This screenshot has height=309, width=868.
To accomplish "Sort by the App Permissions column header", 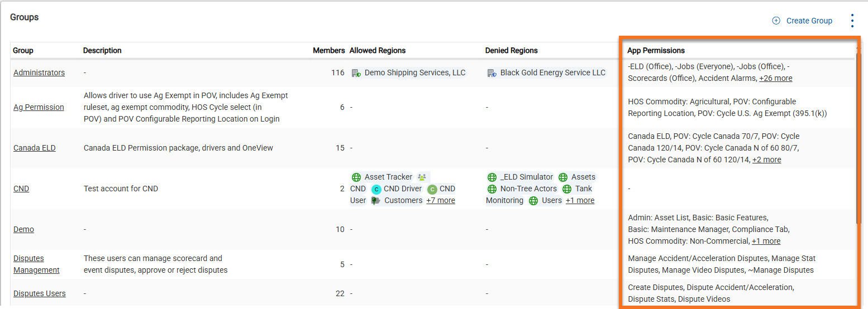I will tap(656, 50).
